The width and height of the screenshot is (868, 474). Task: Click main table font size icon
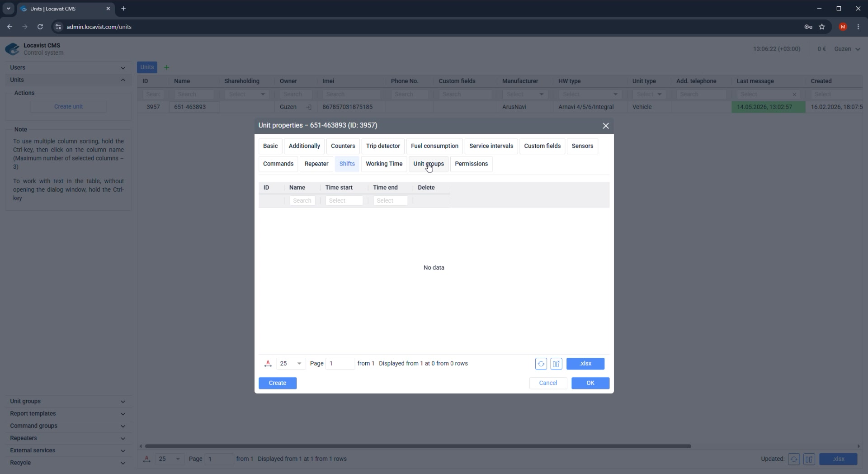click(x=146, y=459)
